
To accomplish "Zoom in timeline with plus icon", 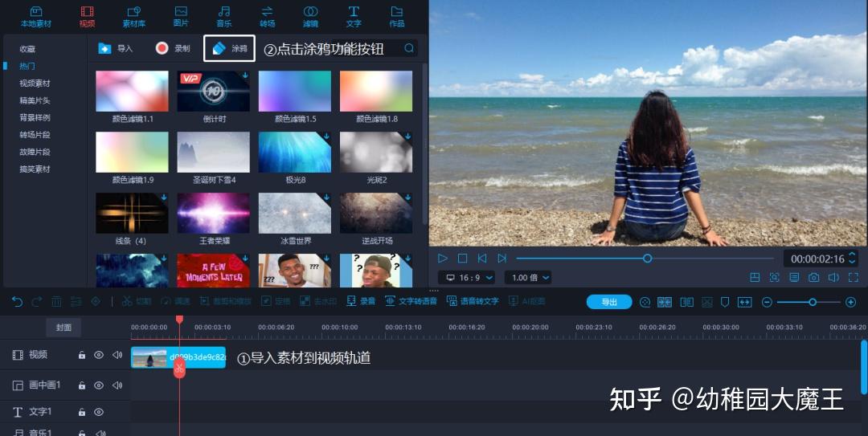I will (851, 302).
